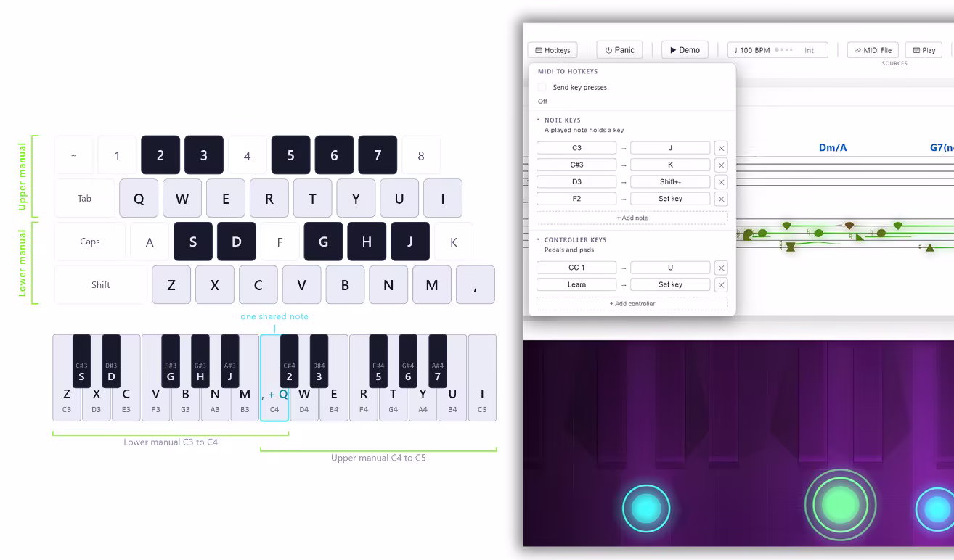
Task: Remove the C3 to J note mapping
Action: click(721, 148)
